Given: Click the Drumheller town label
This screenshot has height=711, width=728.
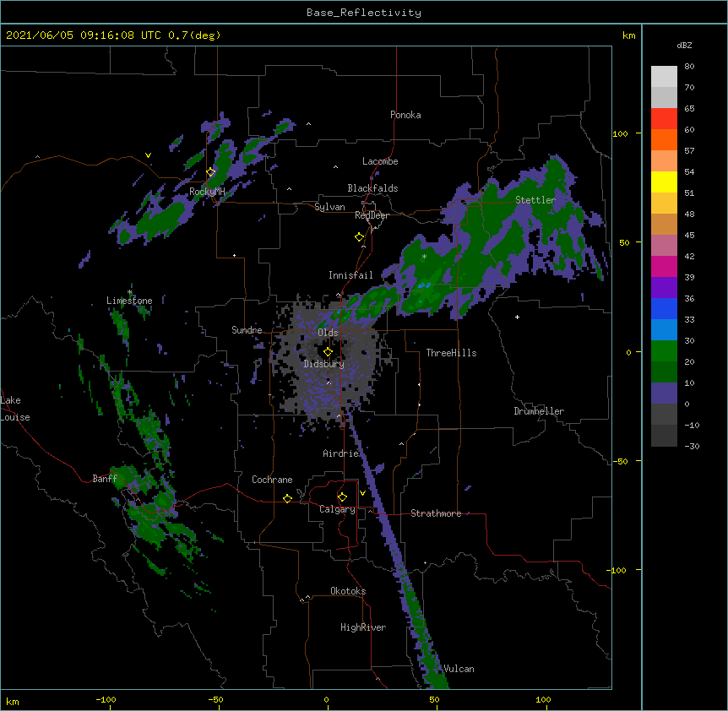Looking at the screenshot, I should coord(539,411).
